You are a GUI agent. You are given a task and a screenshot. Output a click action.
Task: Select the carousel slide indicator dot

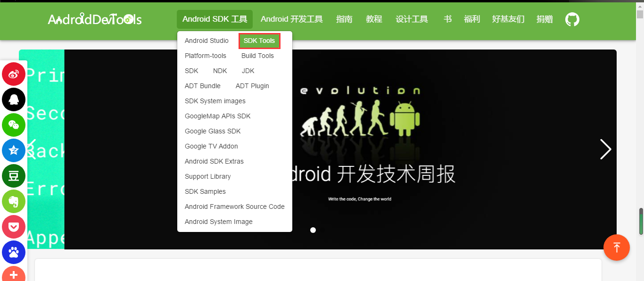point(313,230)
